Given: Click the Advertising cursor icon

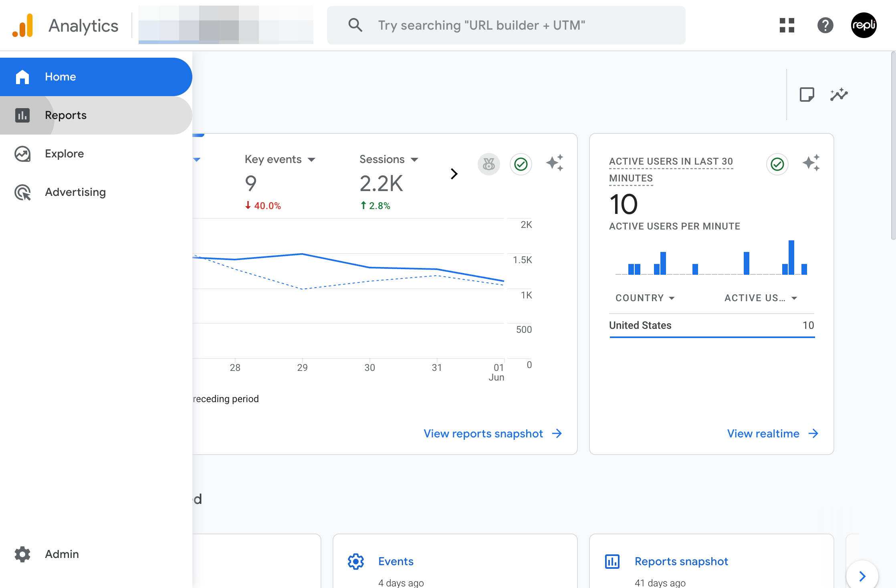Looking at the screenshot, I should click(x=22, y=192).
